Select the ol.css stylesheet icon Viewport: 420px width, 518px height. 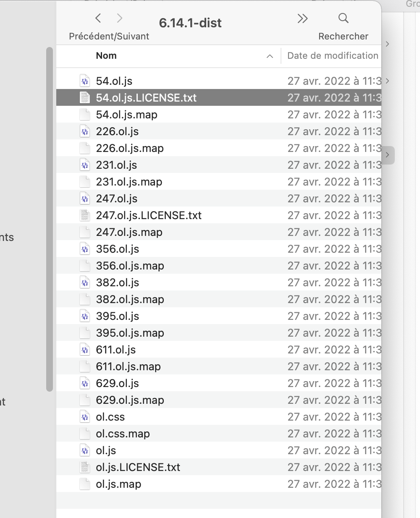click(85, 417)
